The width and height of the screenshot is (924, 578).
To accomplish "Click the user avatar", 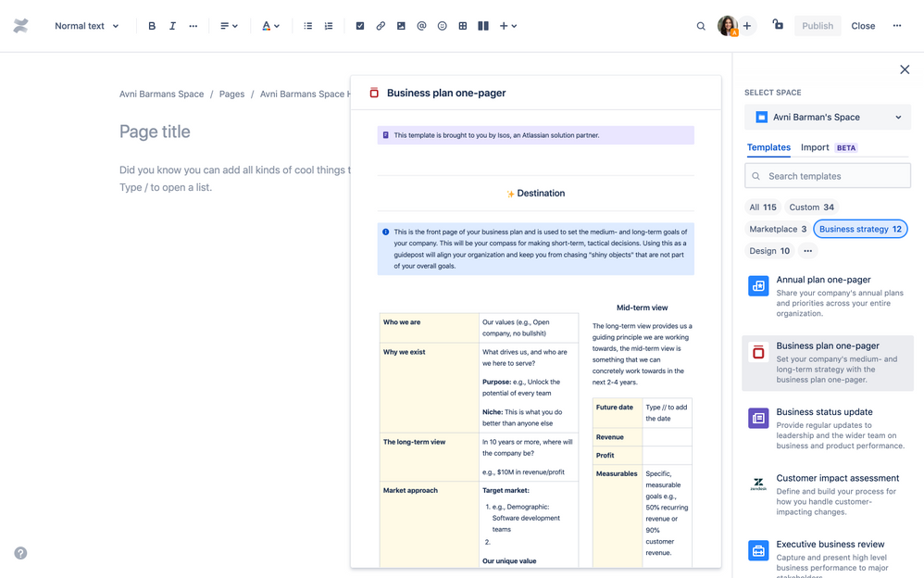I will (x=727, y=26).
